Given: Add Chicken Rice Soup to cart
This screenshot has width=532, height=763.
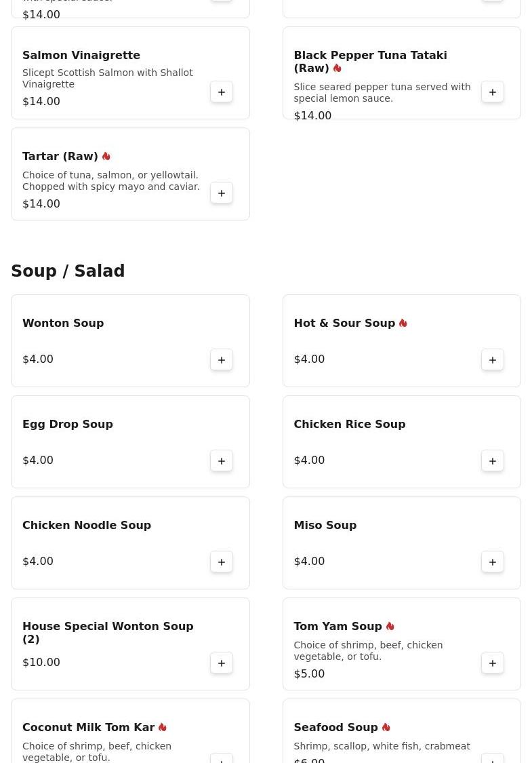Looking at the screenshot, I should point(493,461).
